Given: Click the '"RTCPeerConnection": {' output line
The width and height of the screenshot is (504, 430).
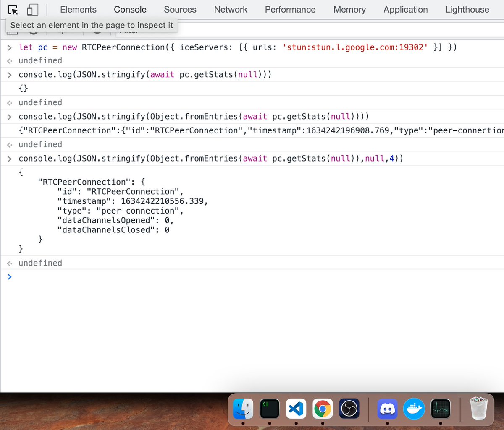Looking at the screenshot, I should point(91,182).
